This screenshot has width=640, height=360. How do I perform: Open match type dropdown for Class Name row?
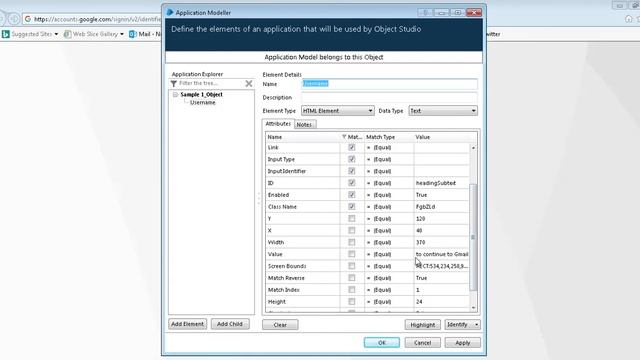(x=389, y=207)
